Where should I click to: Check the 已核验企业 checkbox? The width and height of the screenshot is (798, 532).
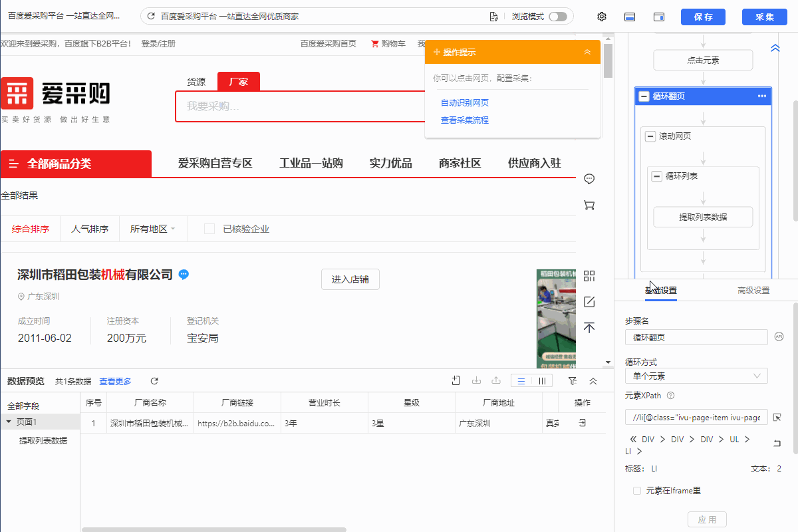click(209, 229)
